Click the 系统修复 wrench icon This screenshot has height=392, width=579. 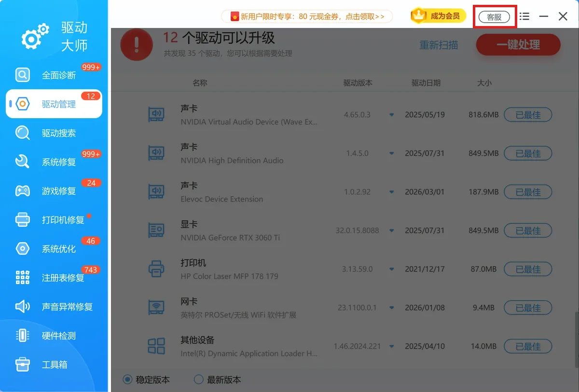coord(23,162)
